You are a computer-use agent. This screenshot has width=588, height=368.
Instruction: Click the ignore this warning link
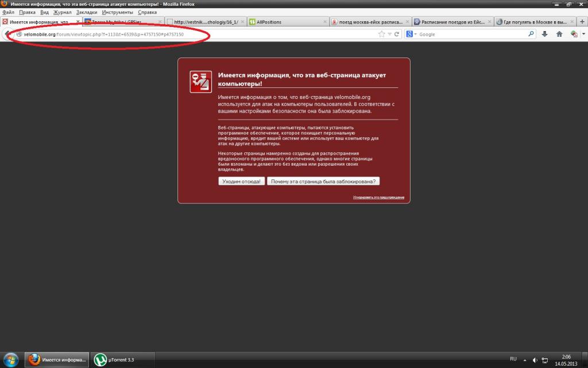coord(378,197)
